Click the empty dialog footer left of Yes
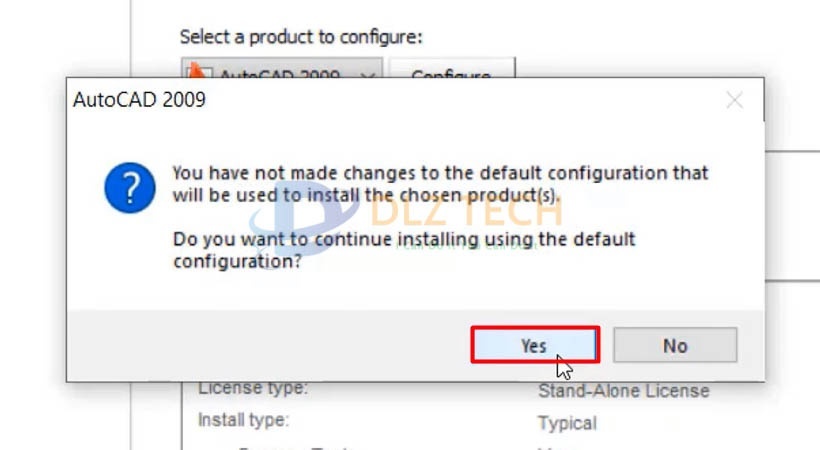The height and width of the screenshot is (450, 820). point(270,345)
